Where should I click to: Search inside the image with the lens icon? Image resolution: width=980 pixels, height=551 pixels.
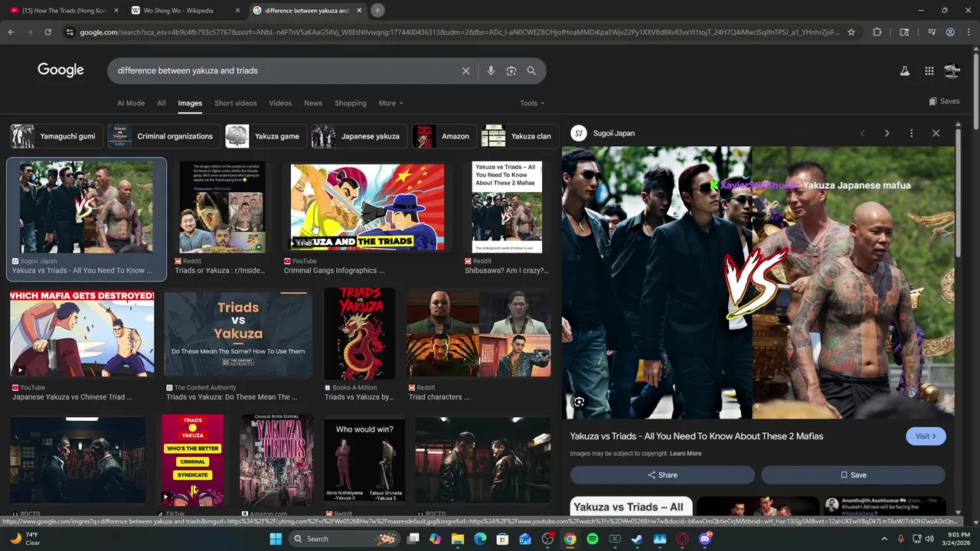(579, 402)
